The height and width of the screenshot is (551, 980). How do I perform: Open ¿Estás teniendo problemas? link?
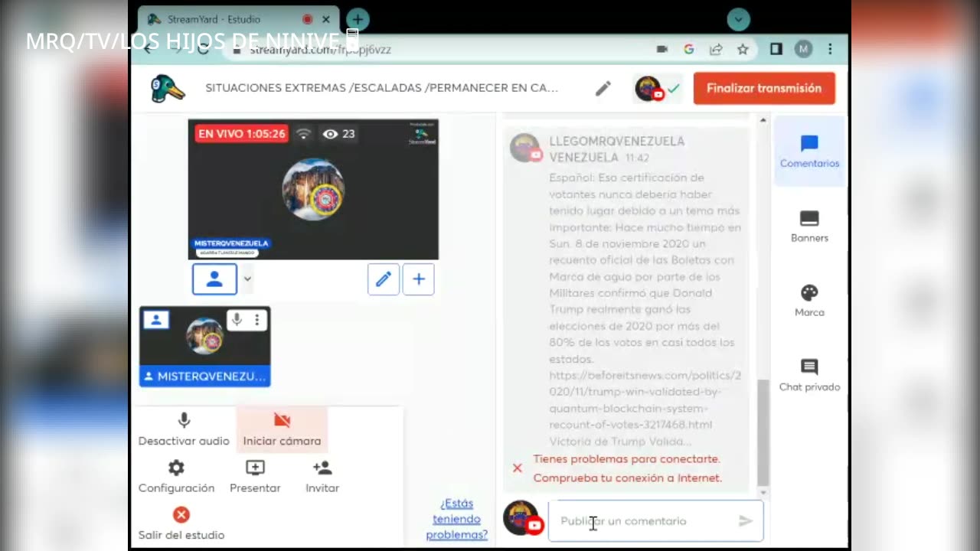[457, 519]
